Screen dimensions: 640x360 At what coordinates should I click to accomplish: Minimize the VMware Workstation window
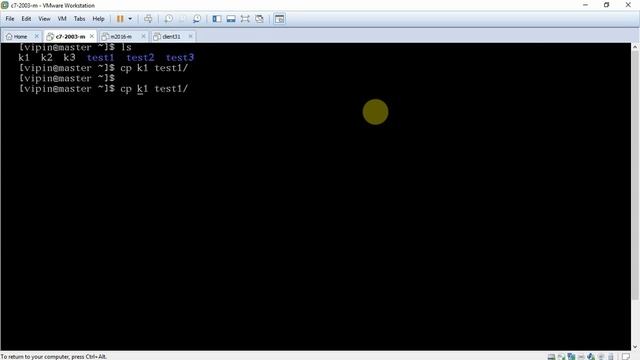585,5
